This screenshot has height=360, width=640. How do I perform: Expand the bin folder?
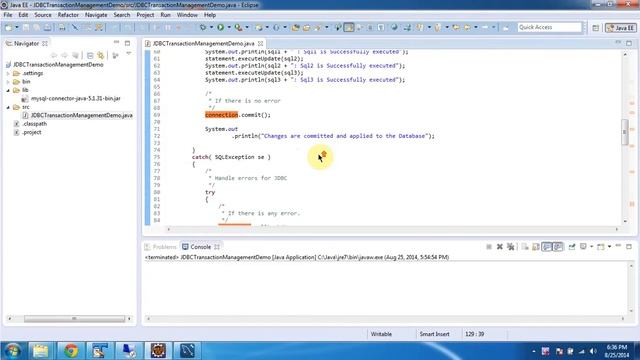pos(8,82)
